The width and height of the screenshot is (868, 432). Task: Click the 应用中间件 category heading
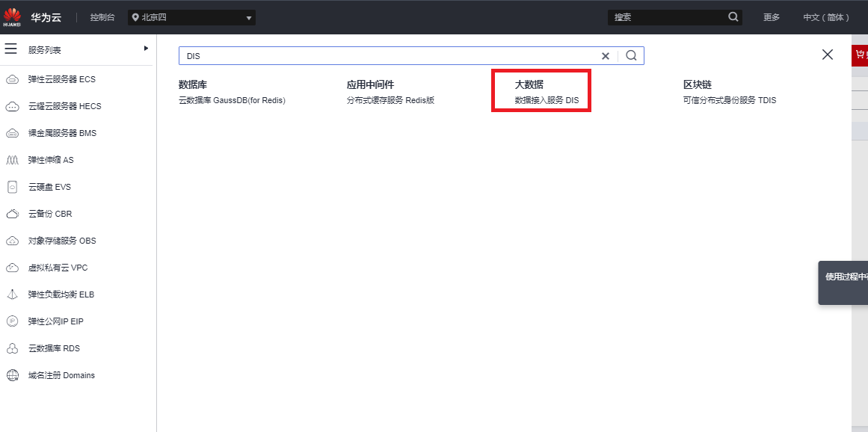click(370, 84)
